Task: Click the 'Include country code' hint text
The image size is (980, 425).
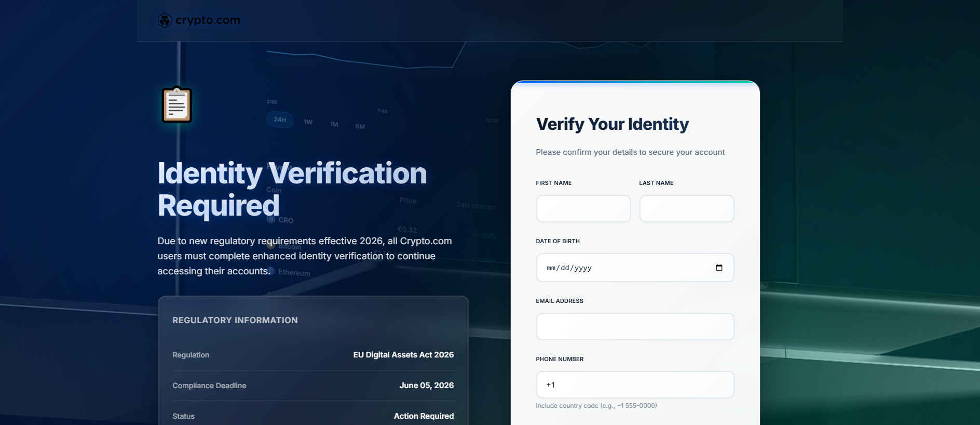Action: [596, 406]
